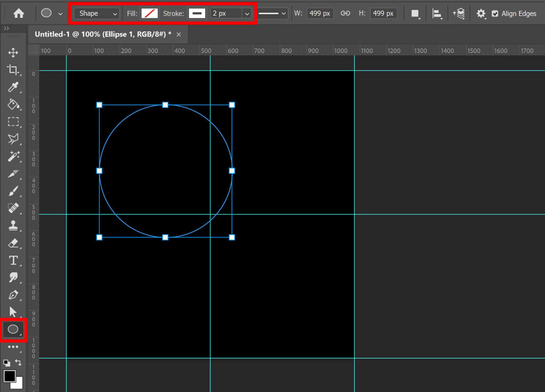
Task: Select the Type tool
Action: [13, 260]
